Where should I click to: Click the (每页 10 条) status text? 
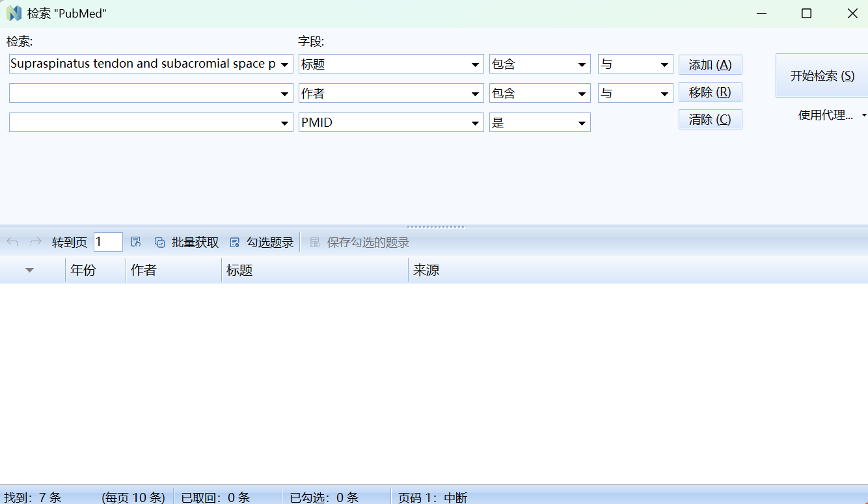click(133, 497)
